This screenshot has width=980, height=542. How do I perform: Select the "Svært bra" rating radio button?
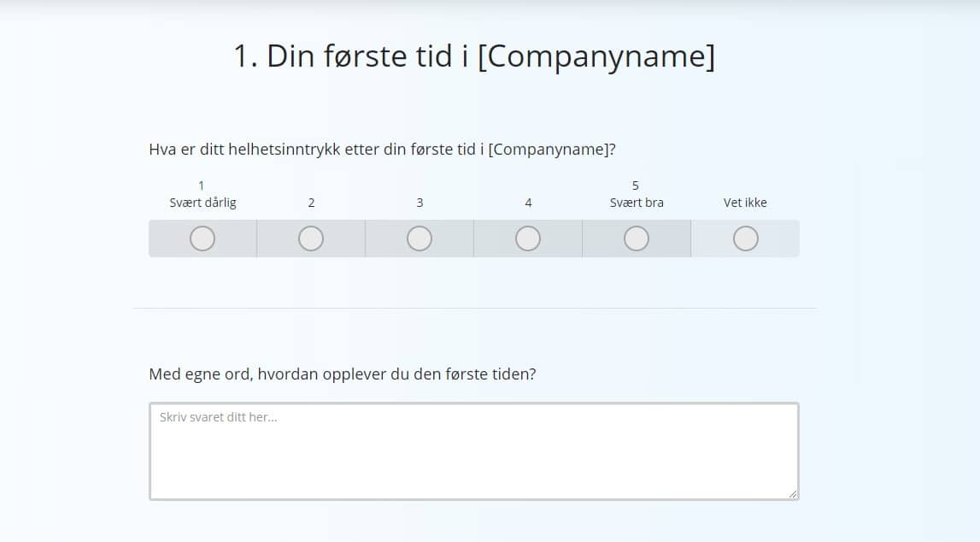(x=636, y=239)
